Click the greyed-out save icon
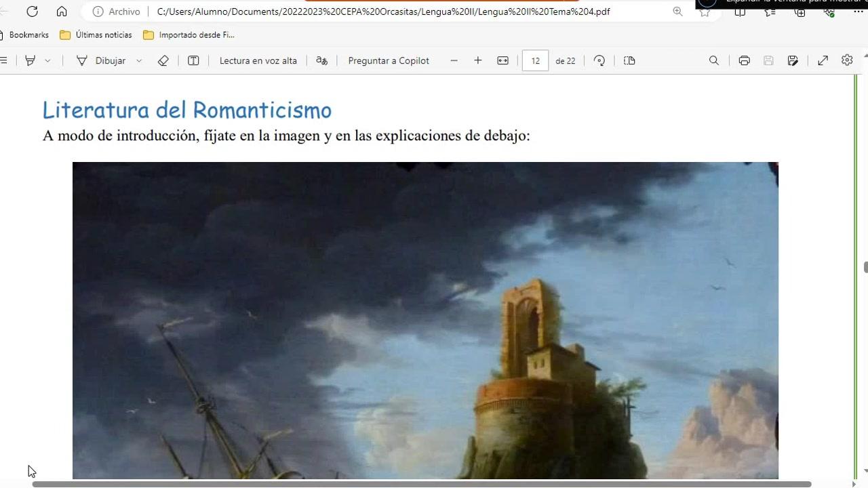Screen dimensions: 868x488 768,60
